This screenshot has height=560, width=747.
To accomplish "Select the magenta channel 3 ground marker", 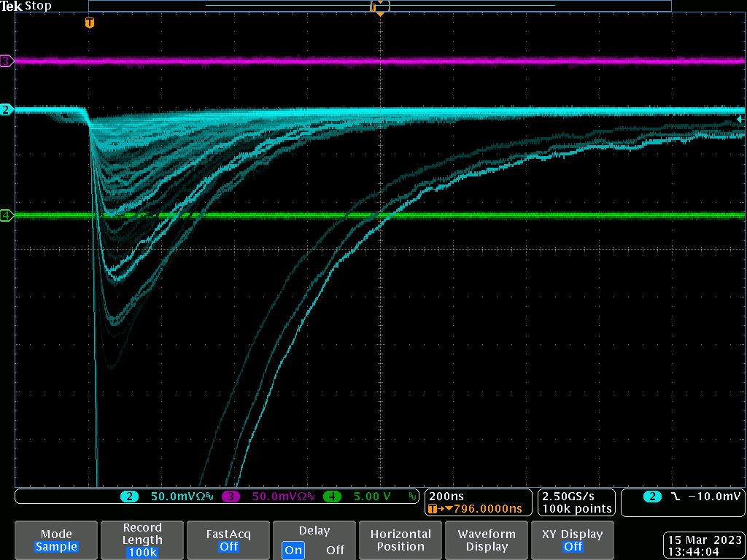I will pos(7,61).
